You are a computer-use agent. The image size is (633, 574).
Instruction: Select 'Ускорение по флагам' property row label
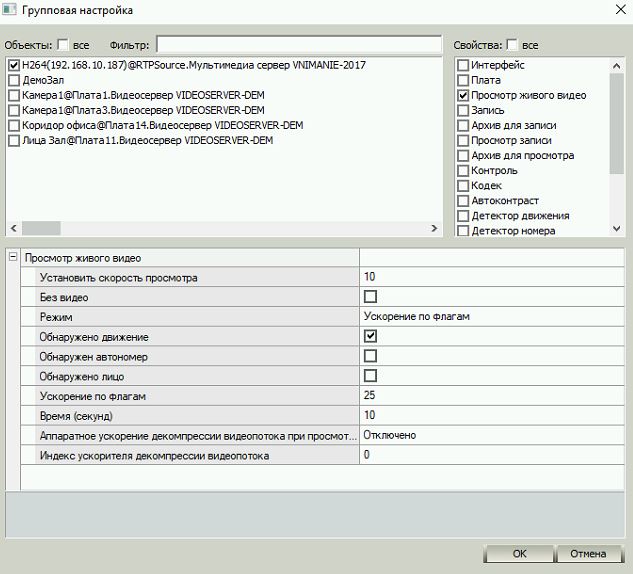coord(92,396)
